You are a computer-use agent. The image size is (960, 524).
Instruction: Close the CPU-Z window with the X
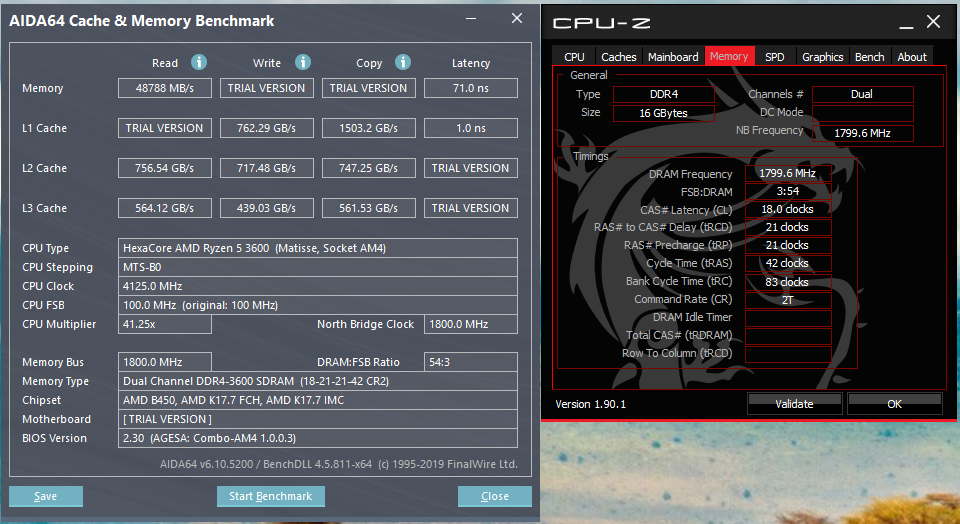coord(933,22)
